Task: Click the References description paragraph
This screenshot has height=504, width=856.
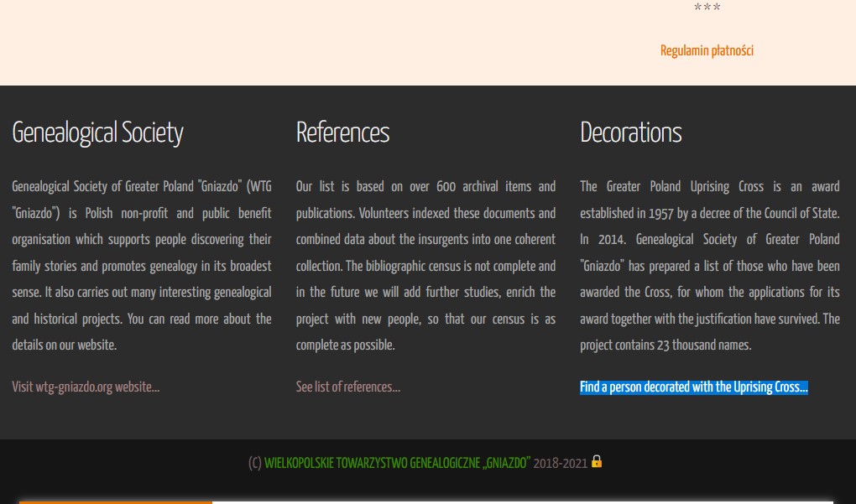Action: click(x=425, y=266)
